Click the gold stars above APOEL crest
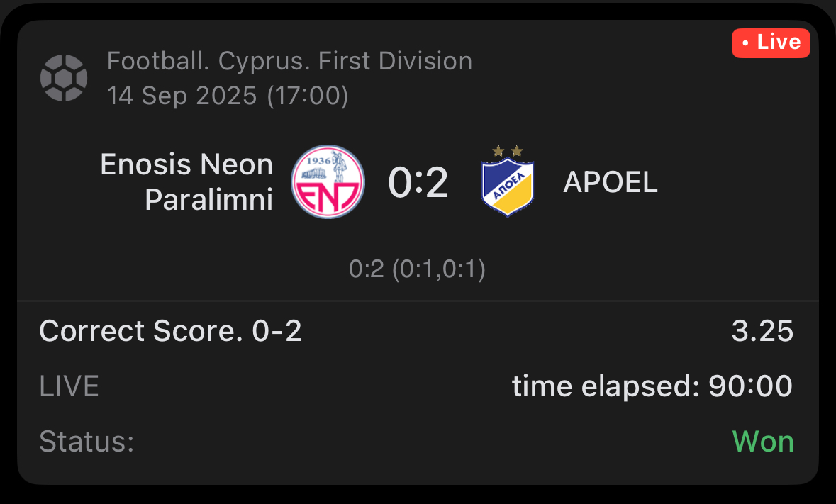Screen dimensions: 836x504 point(508,150)
